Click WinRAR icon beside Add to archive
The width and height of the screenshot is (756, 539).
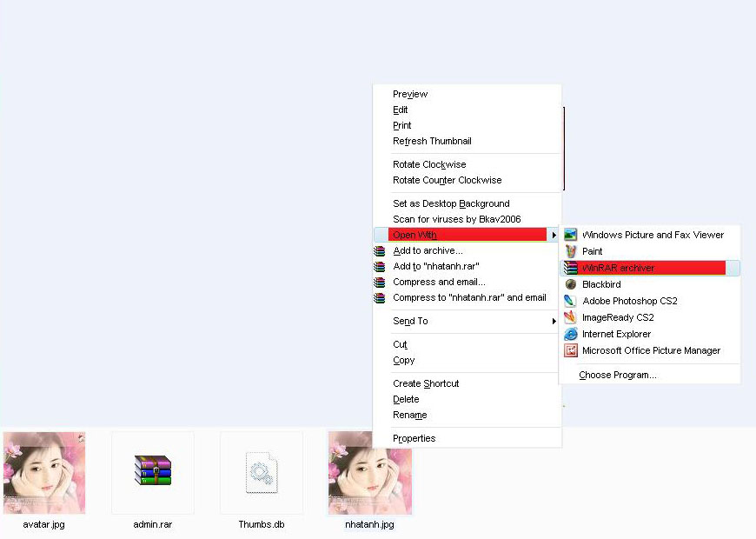coord(380,250)
